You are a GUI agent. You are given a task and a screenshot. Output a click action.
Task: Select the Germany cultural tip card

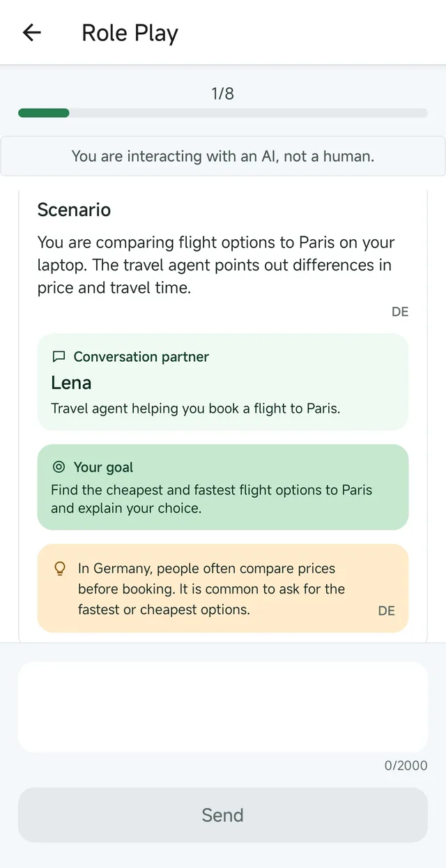point(223,588)
